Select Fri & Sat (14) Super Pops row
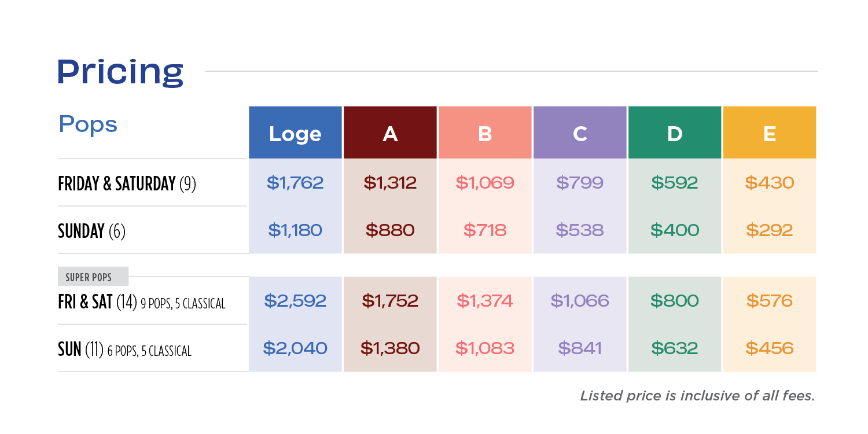 point(141,302)
